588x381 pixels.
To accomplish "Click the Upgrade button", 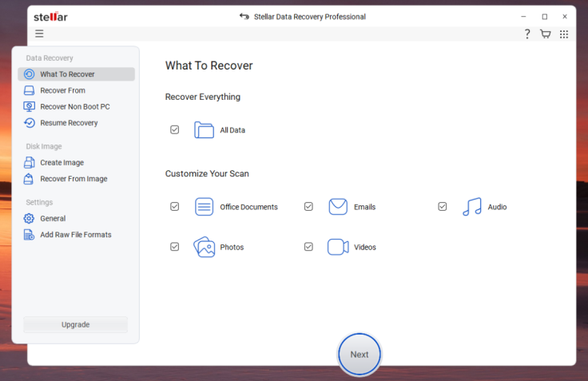I will [x=75, y=324].
